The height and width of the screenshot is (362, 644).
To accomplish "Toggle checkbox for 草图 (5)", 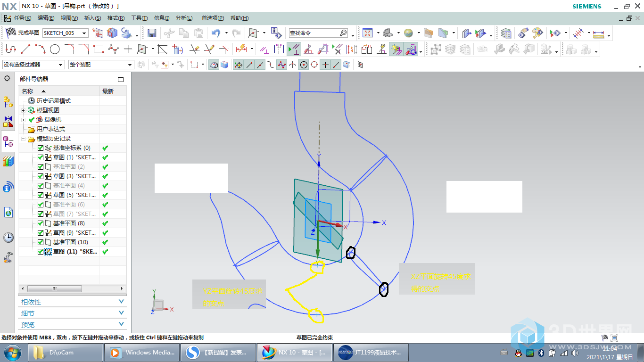I will (41, 195).
